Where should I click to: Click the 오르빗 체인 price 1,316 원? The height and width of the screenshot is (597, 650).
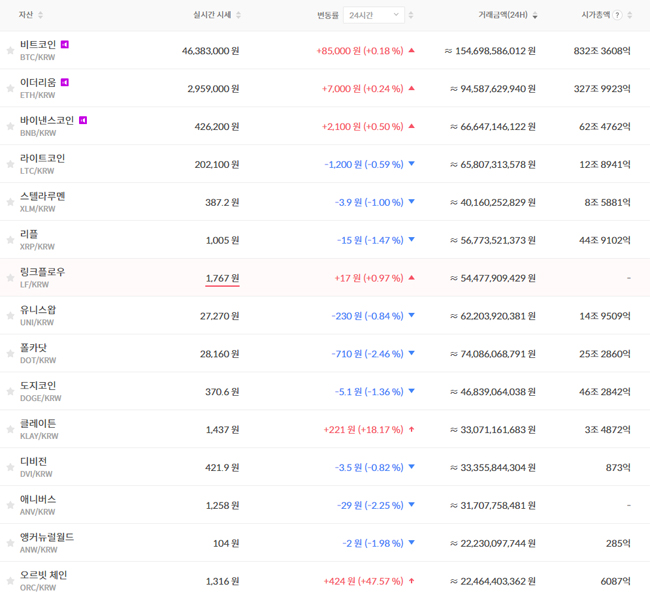click(222, 581)
